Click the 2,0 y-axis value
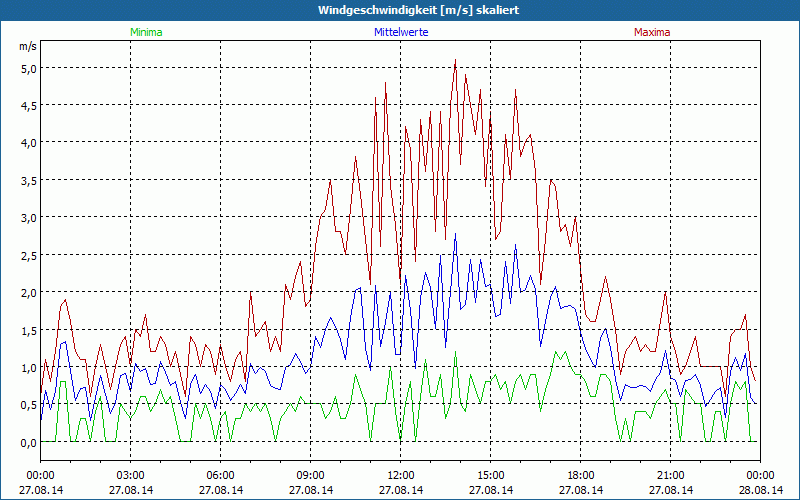This screenshot has width=800, height=500. tap(29, 293)
